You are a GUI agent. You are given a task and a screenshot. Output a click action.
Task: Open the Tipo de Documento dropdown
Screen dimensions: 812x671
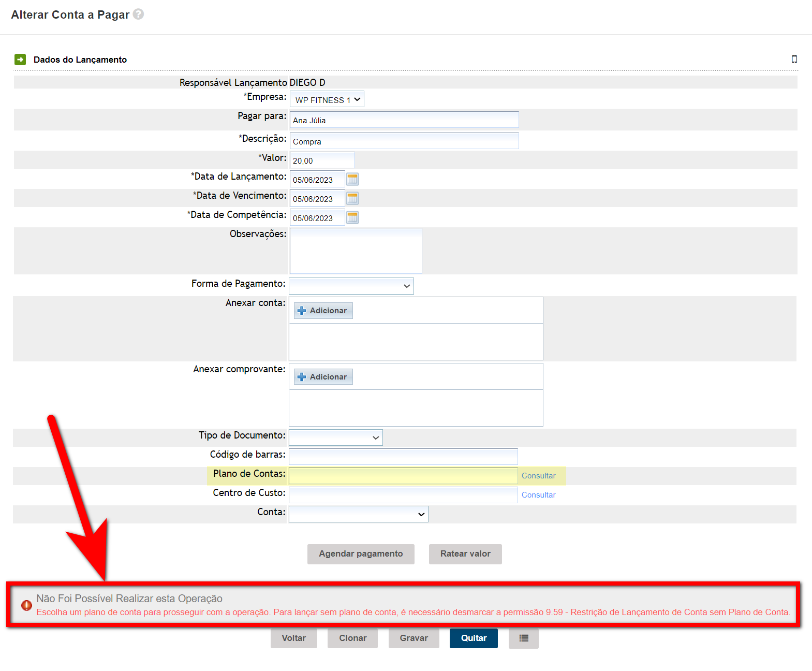pos(336,437)
